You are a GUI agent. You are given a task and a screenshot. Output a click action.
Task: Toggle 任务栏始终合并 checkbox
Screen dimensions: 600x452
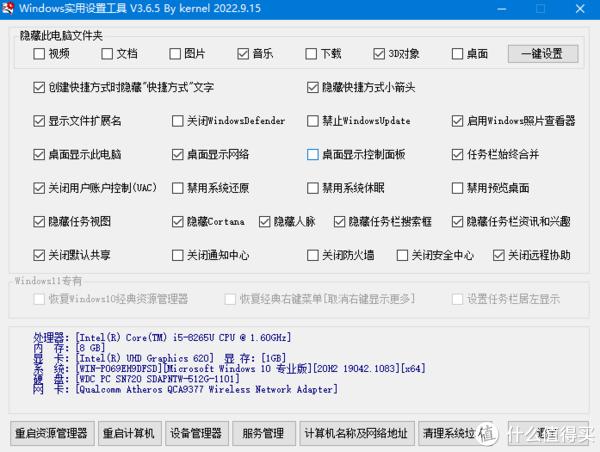[457, 155]
